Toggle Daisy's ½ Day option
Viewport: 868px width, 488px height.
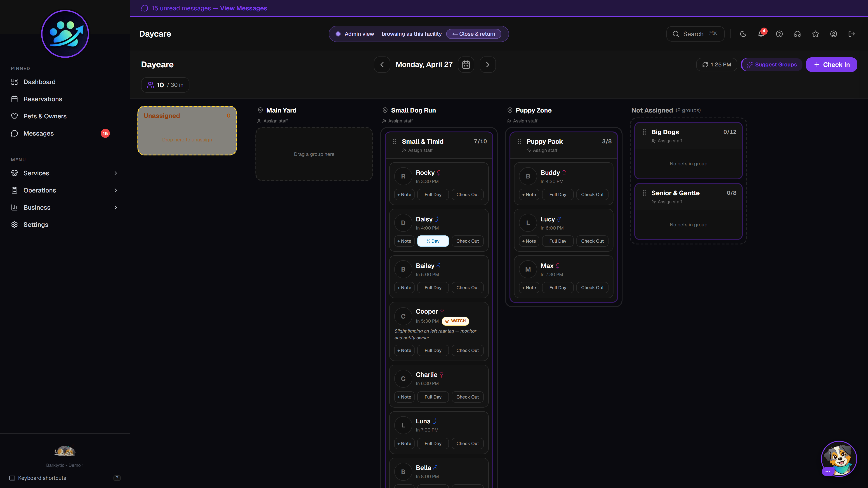point(433,241)
